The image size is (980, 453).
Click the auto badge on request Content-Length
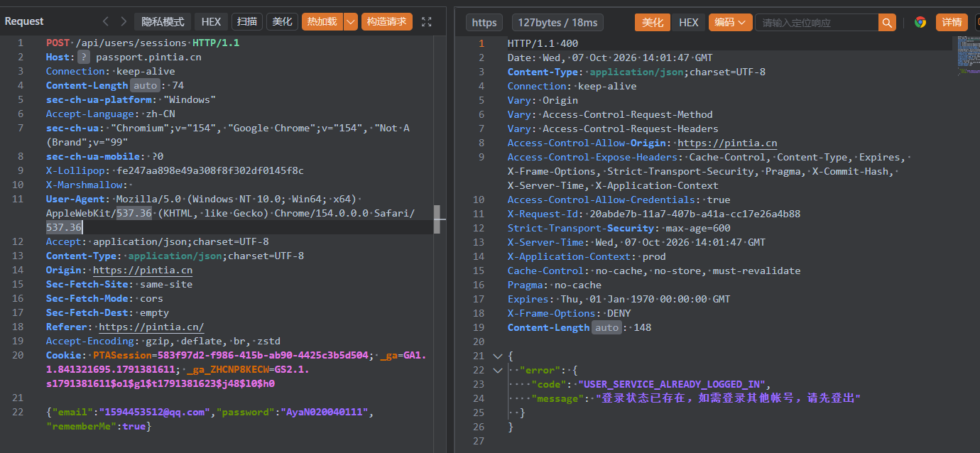(x=145, y=85)
